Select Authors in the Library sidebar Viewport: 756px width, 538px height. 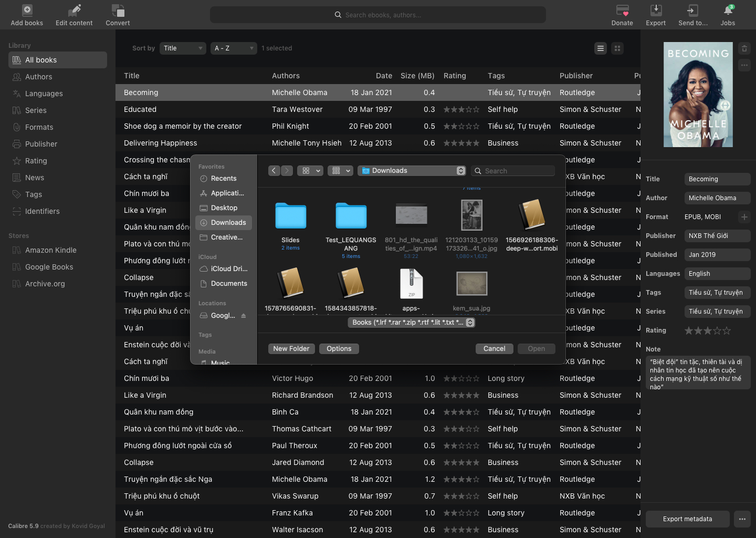(x=39, y=77)
